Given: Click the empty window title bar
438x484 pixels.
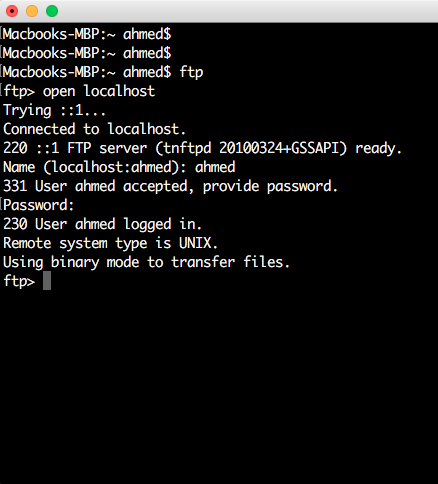Looking at the screenshot, I should pyautogui.click(x=247, y=11).
